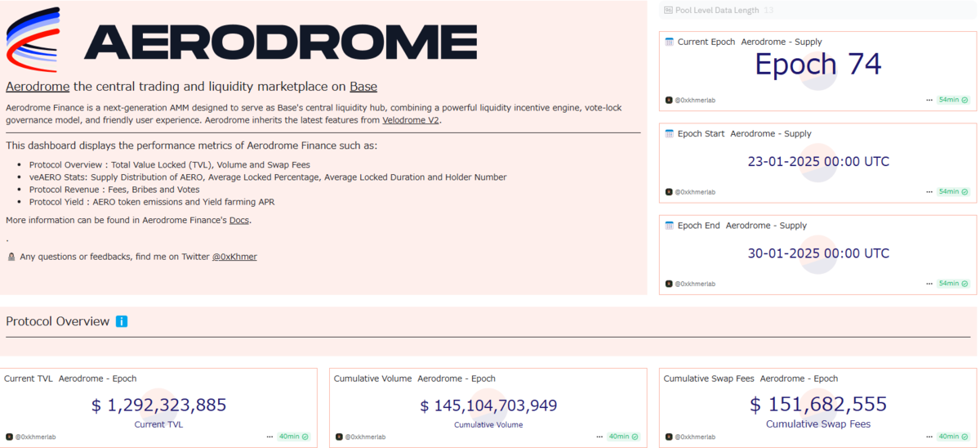Click the calendar icon on Epoch End card
This screenshot has height=448, width=980.
(670, 226)
